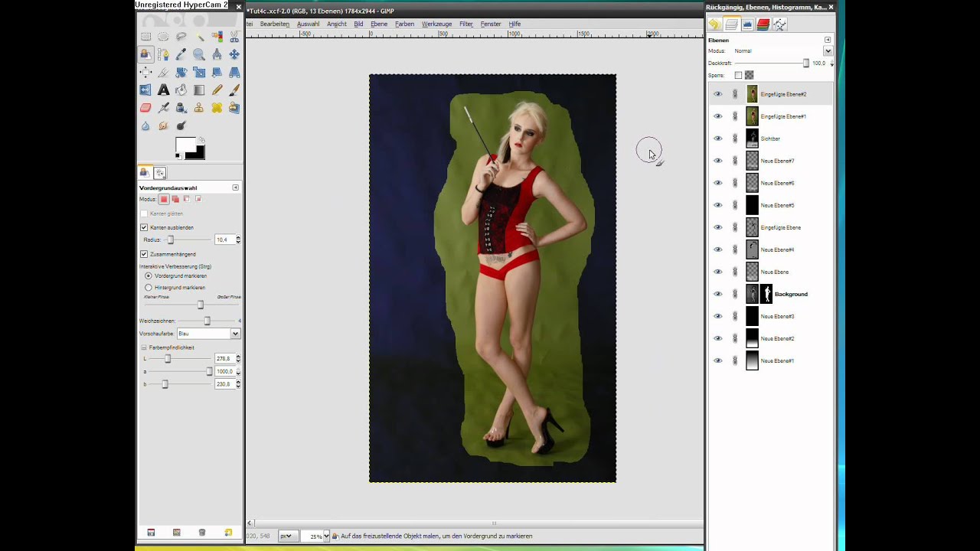
Task: Select the Perspective tool
Action: [x=234, y=72]
